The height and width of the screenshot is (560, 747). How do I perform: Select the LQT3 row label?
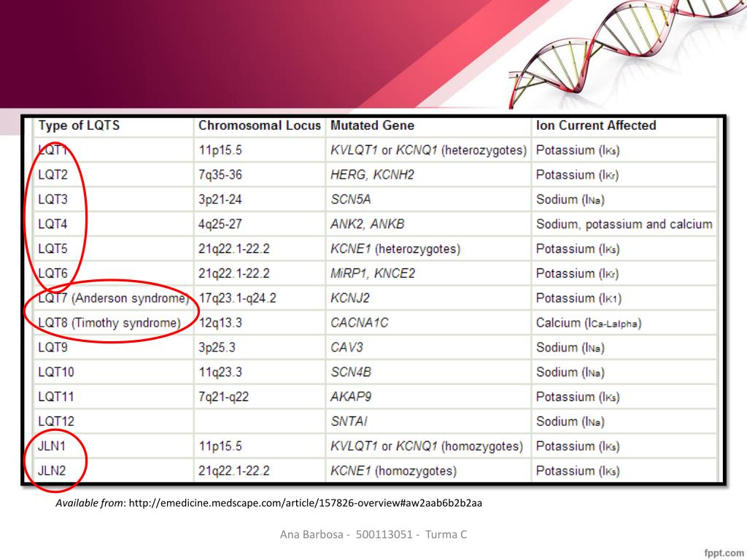coord(53,200)
